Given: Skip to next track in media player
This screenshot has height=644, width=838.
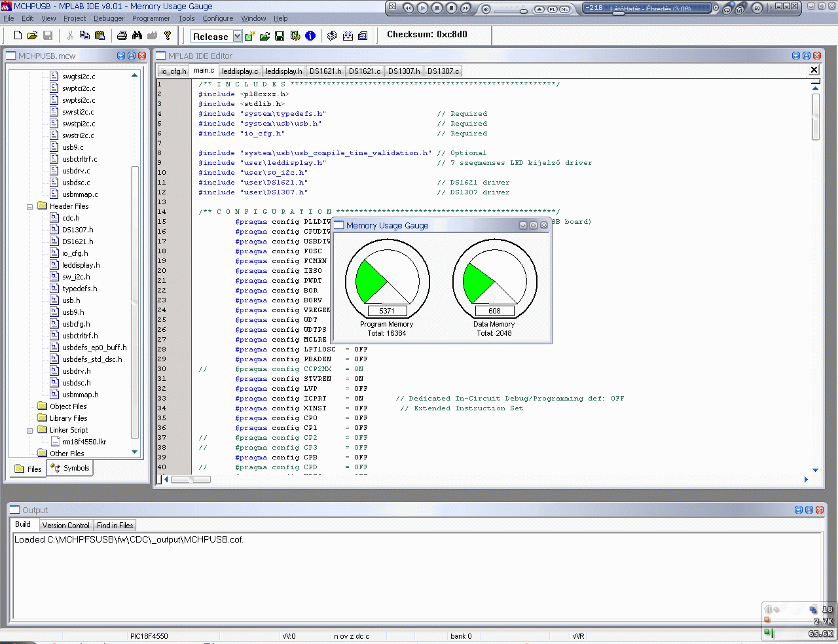Looking at the screenshot, I should coord(465,8).
